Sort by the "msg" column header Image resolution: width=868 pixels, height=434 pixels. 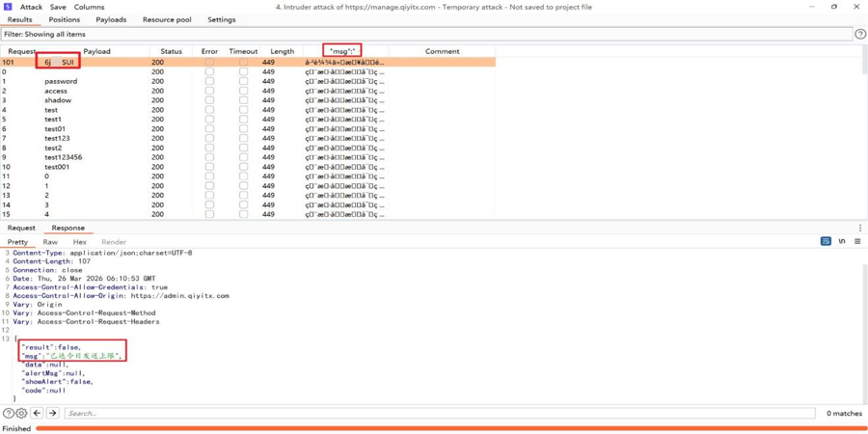coord(342,51)
